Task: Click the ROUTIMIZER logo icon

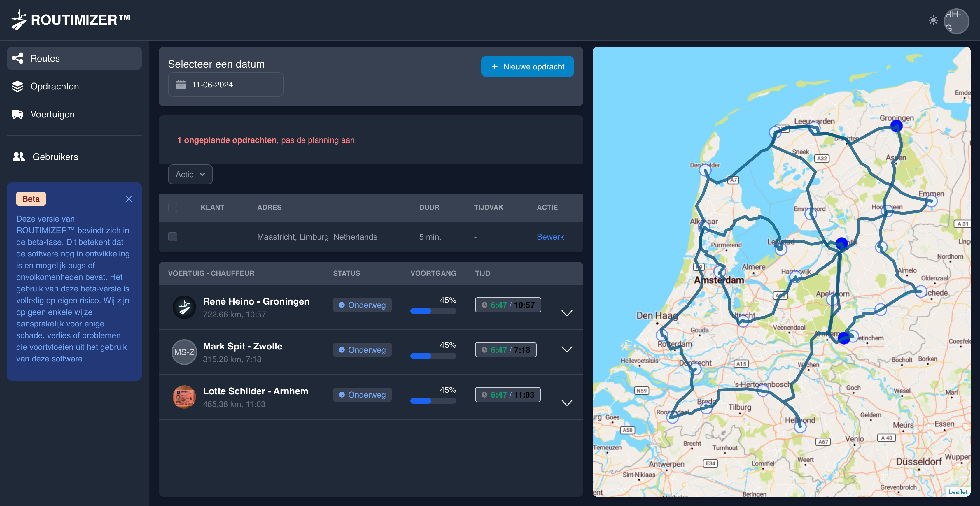Action: pyautogui.click(x=18, y=20)
